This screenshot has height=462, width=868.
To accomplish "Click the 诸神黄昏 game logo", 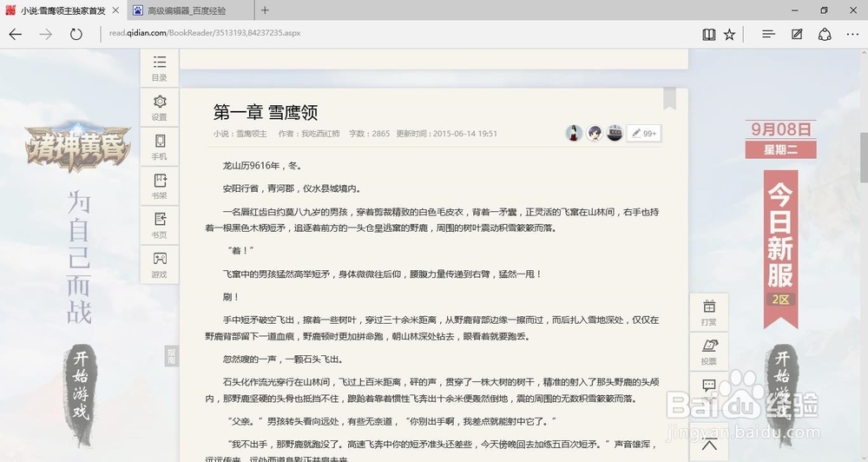I will click(x=77, y=147).
